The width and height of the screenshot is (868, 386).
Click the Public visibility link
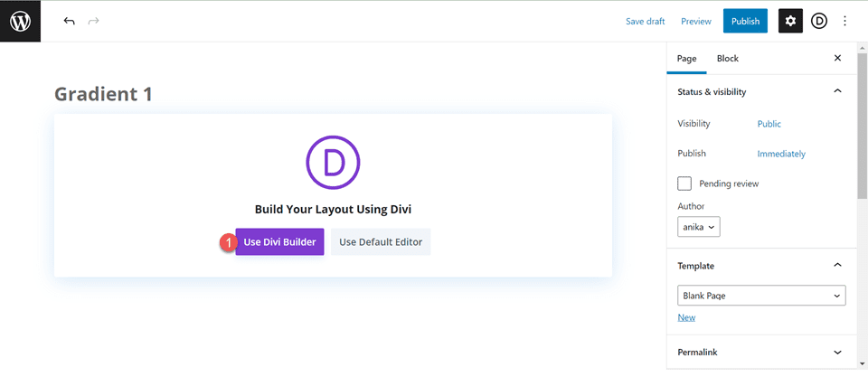tap(769, 124)
